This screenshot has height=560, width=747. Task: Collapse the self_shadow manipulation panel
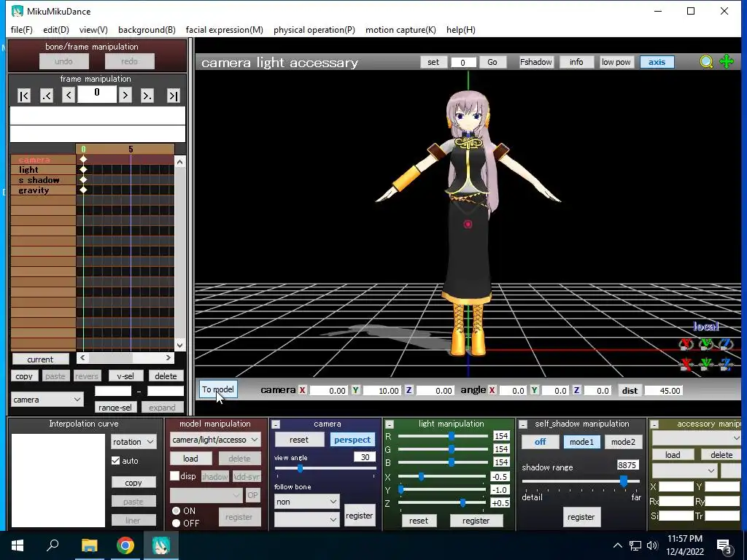pos(523,424)
